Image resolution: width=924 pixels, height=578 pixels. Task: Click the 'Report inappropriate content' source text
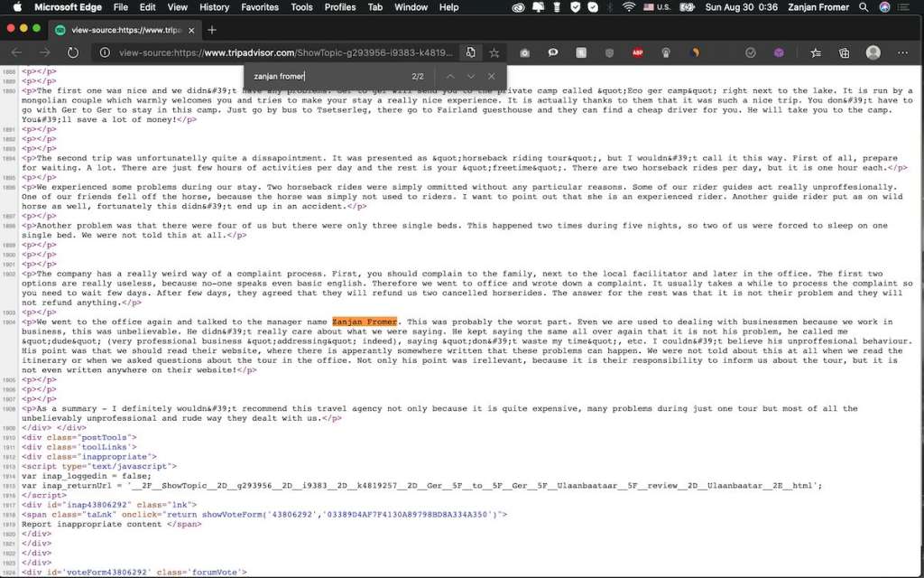pos(94,524)
